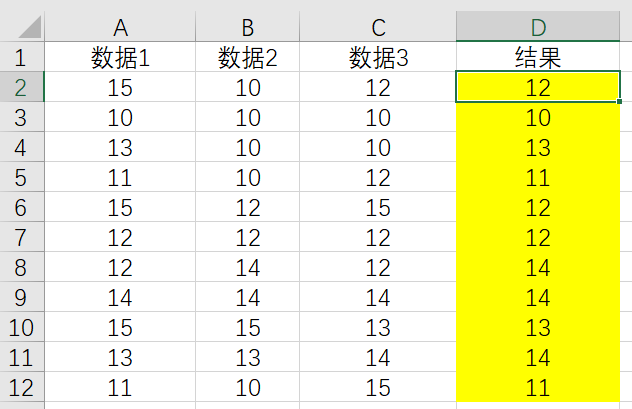
Task: Select cell C2 containing 12
Action: point(378,87)
